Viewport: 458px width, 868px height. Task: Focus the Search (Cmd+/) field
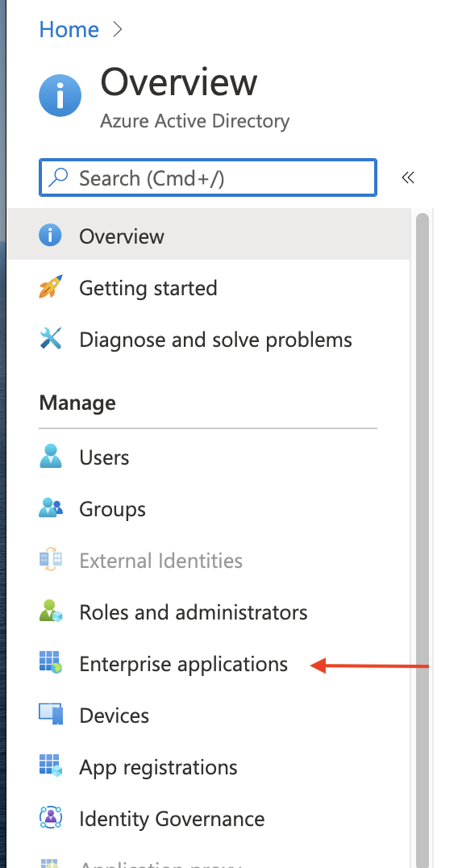click(x=208, y=177)
